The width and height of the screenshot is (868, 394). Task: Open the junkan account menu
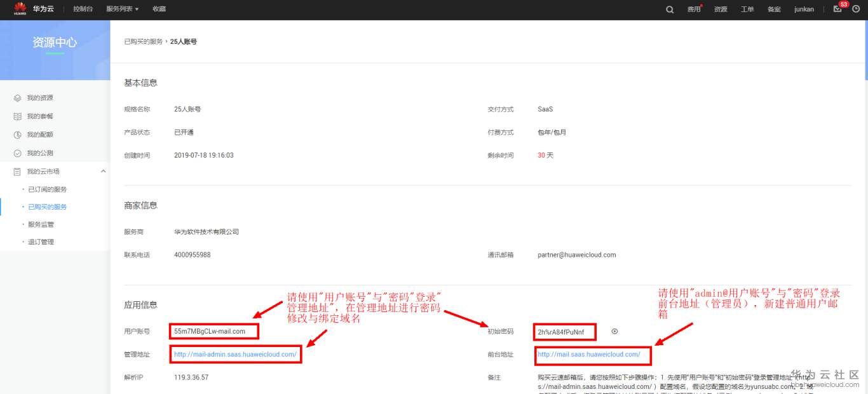tap(804, 10)
